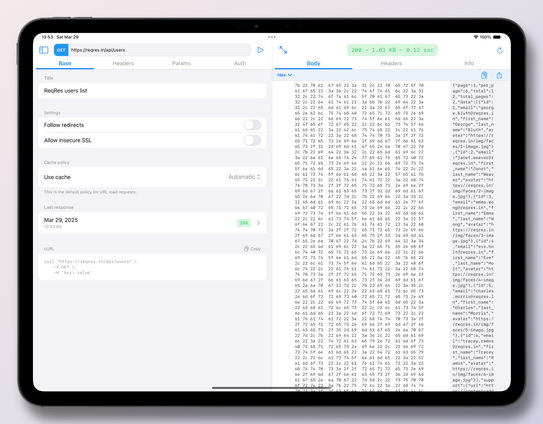
Task: Copy response body with clipboard icon
Action: click(484, 75)
